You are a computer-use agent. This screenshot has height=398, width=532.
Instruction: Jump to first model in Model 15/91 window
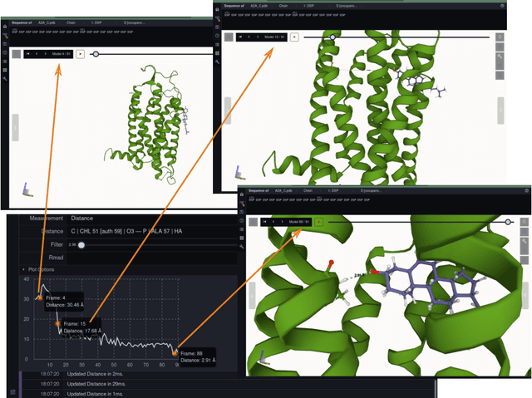pos(240,37)
